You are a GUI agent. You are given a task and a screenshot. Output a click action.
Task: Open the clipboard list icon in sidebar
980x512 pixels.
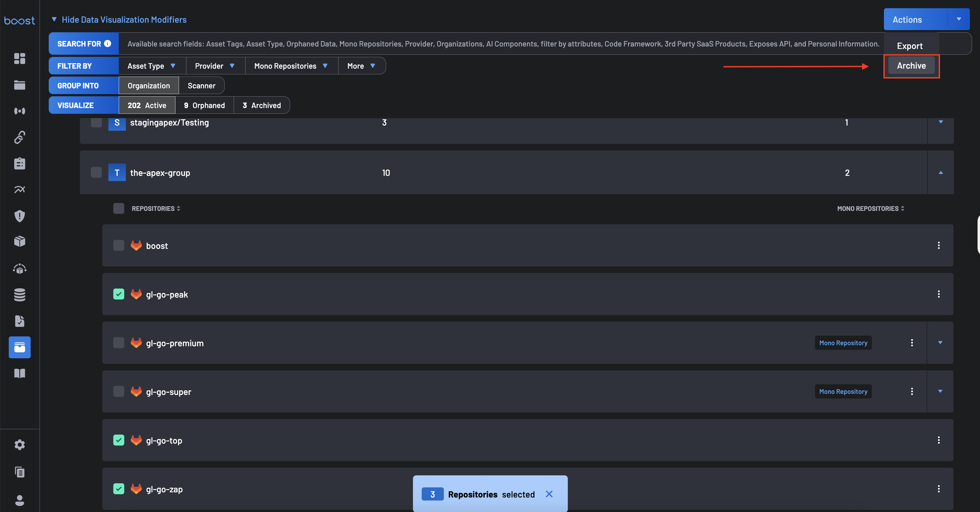tap(19, 164)
